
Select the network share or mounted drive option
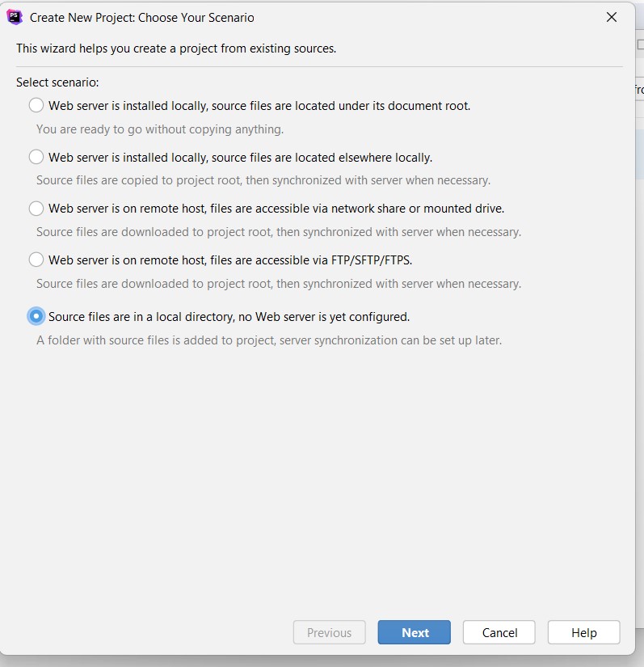pyautogui.click(x=36, y=209)
